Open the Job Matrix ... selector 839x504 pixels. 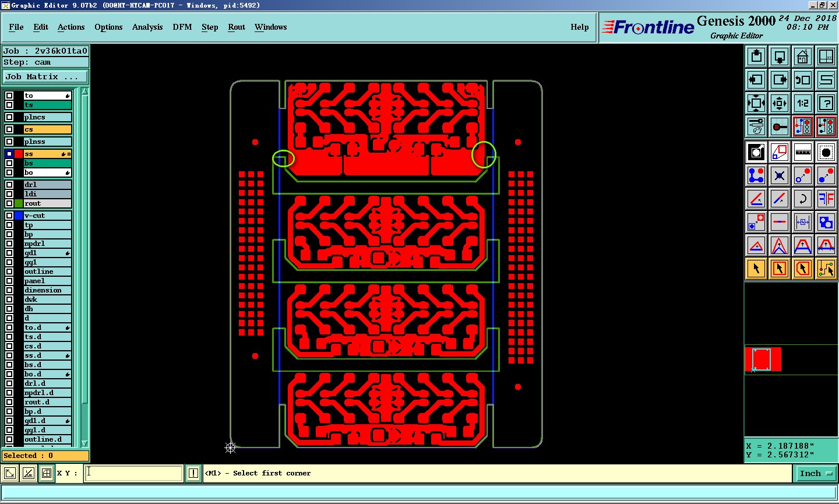[x=45, y=76]
